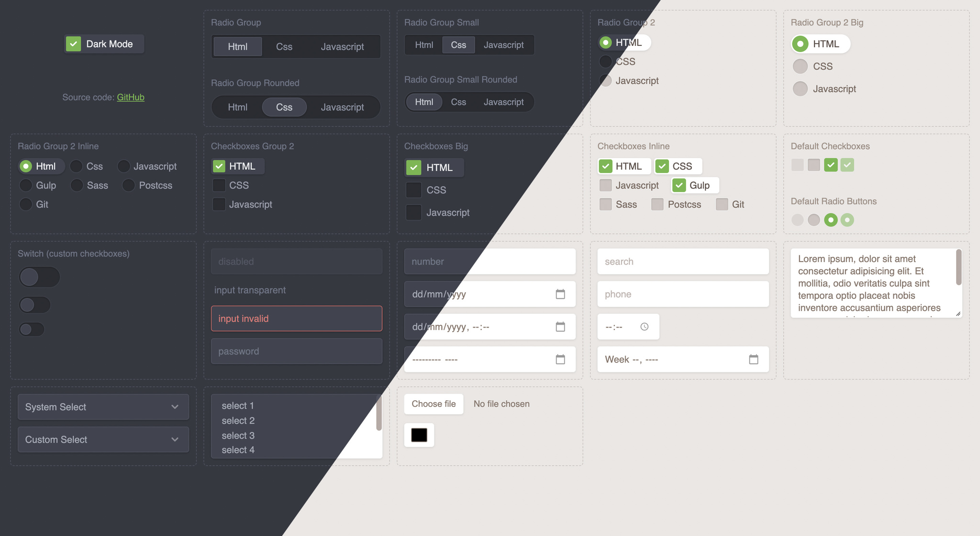Select the Html option in Radio Group
Viewport: 980px width, 536px height.
pyautogui.click(x=236, y=46)
